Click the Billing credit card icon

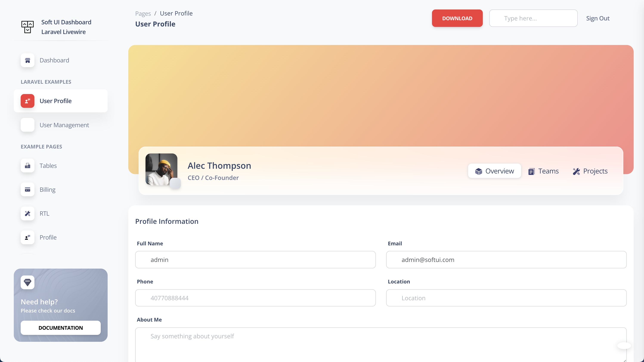click(28, 189)
